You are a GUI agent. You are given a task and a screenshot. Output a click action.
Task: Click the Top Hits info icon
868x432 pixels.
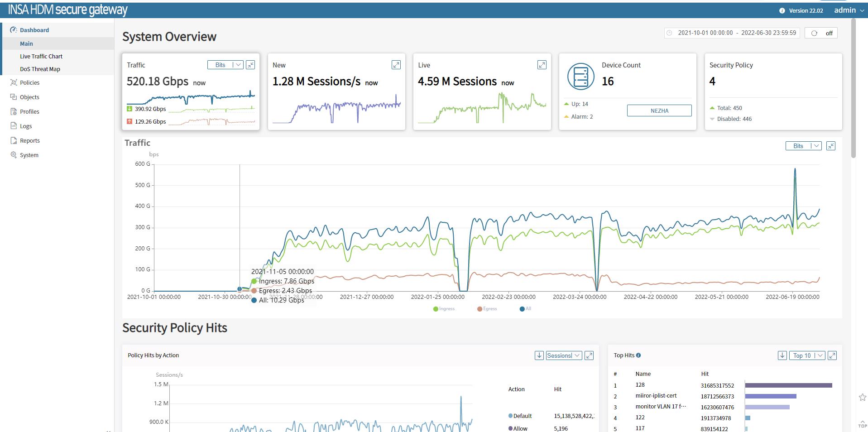coord(638,355)
